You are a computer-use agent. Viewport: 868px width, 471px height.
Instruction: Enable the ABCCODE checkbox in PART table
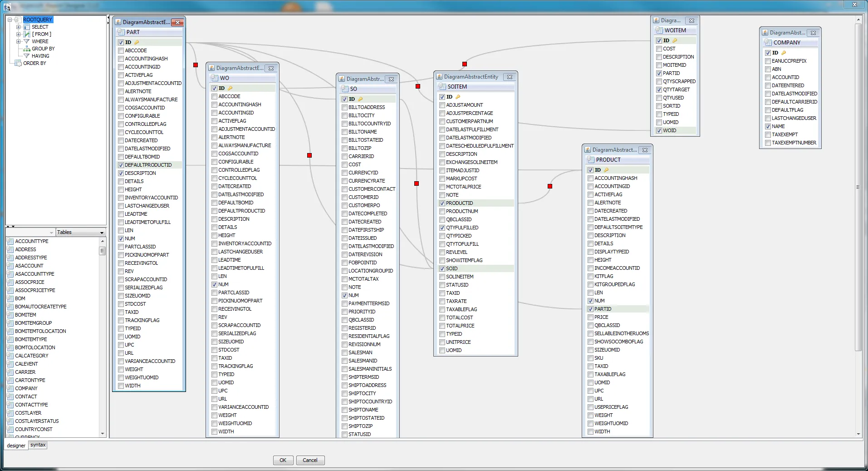(121, 50)
